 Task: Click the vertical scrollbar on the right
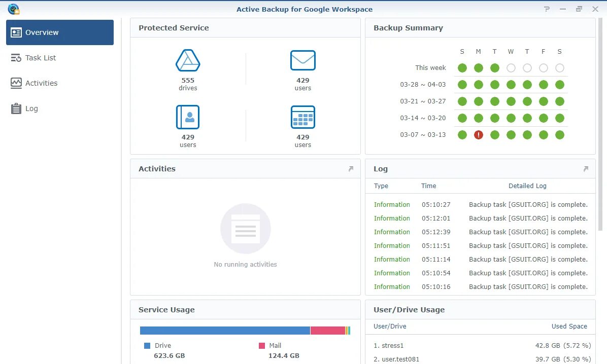coord(600,124)
